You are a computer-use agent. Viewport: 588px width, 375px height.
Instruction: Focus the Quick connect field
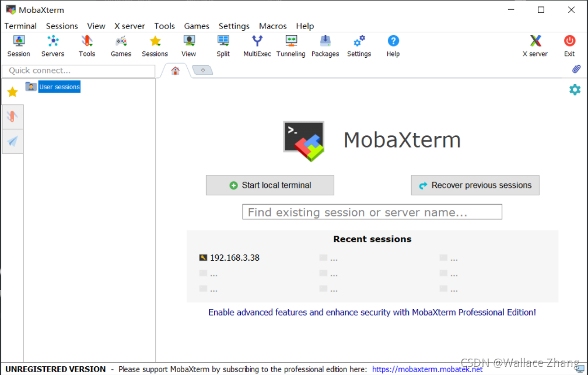[x=78, y=71]
